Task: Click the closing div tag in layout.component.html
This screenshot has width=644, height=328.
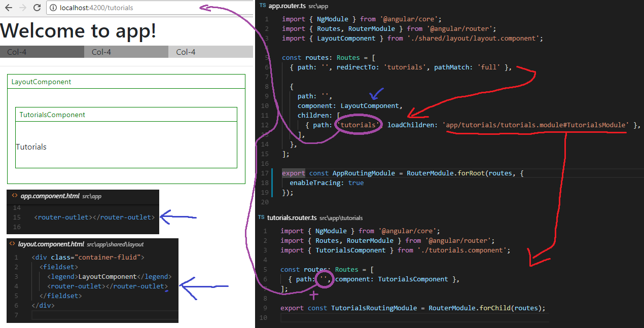Action: 43,306
